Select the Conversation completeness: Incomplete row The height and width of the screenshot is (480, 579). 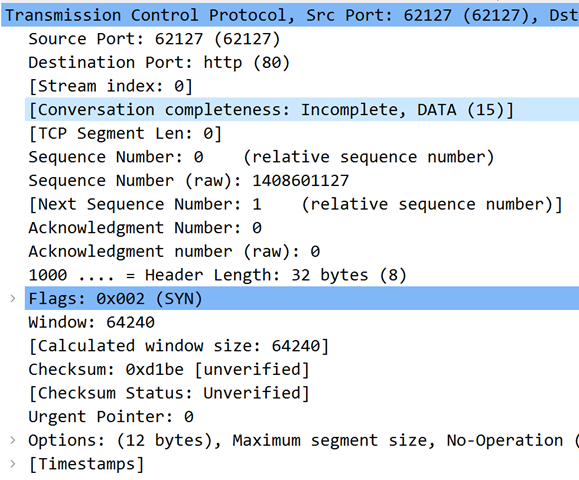(302, 110)
